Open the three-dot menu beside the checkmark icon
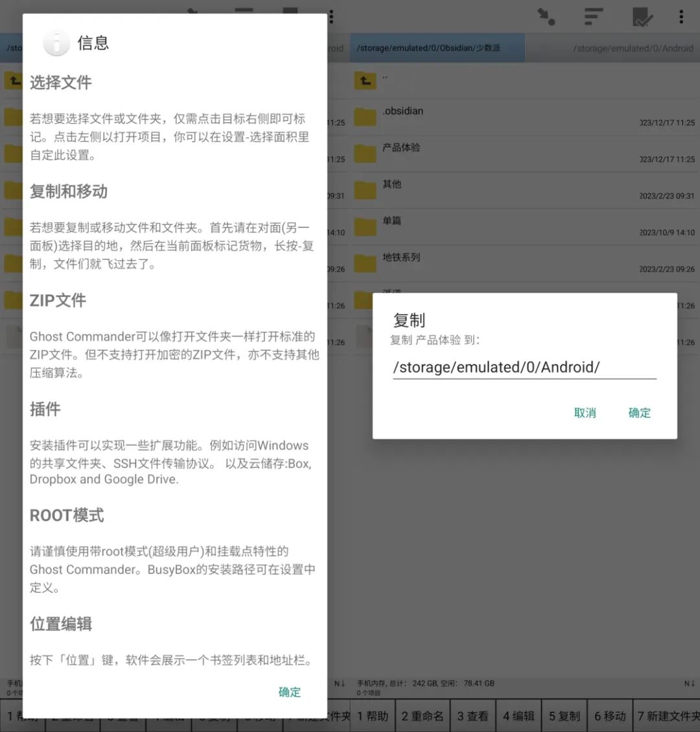The width and height of the screenshot is (700, 732). click(x=681, y=17)
